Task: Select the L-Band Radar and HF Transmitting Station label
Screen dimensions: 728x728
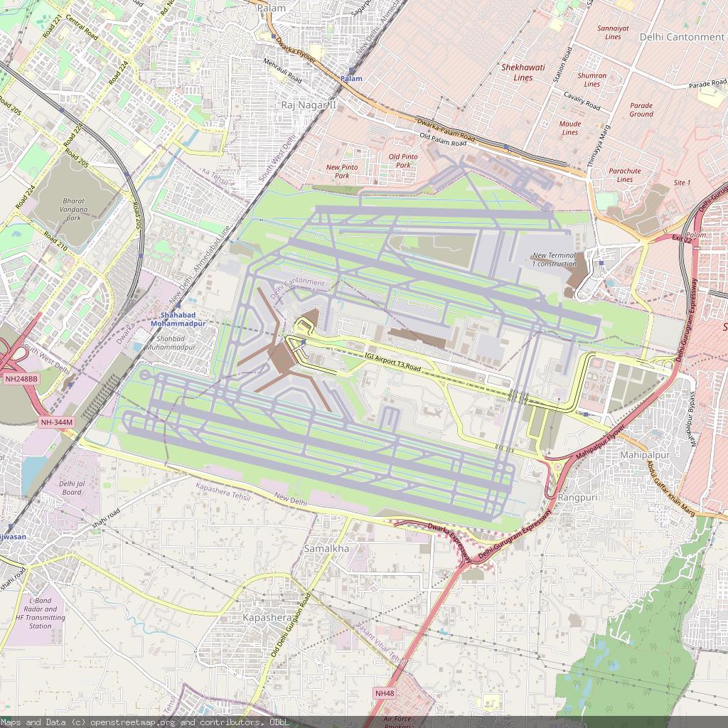Action: coord(41,613)
